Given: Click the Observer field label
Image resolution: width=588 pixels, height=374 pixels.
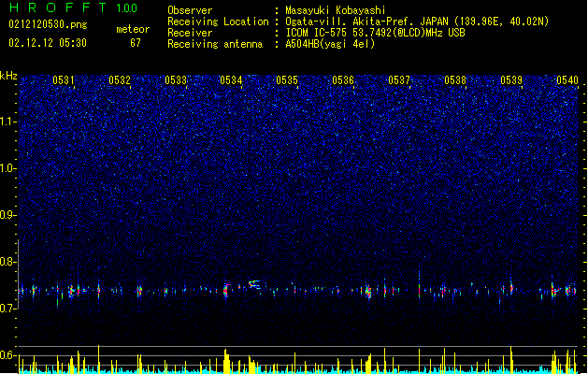Looking at the screenshot, I should click(190, 10).
